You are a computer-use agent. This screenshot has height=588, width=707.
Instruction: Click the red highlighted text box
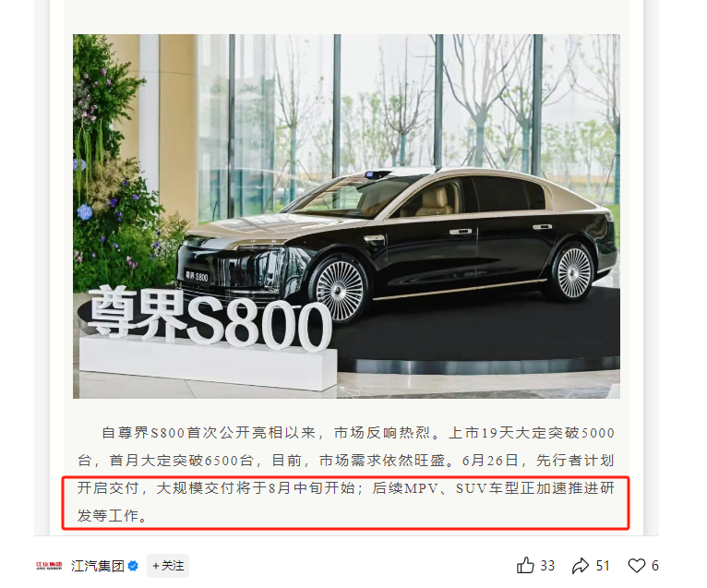tap(345, 503)
